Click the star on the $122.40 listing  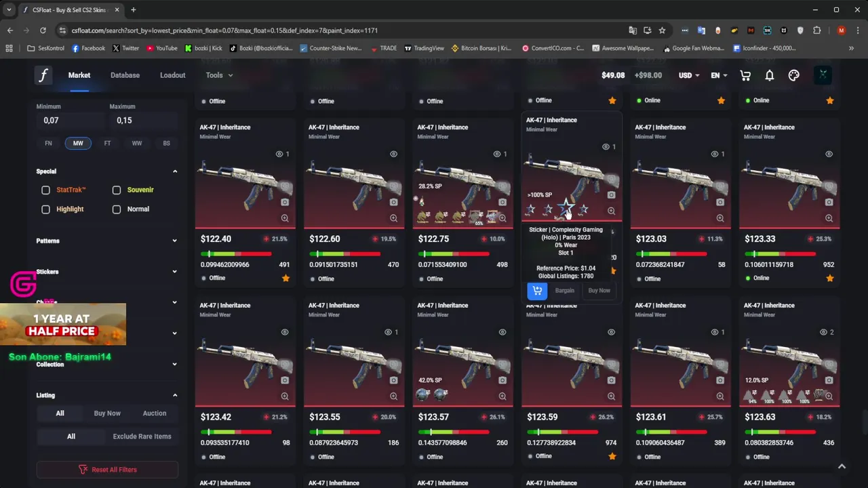tap(285, 279)
